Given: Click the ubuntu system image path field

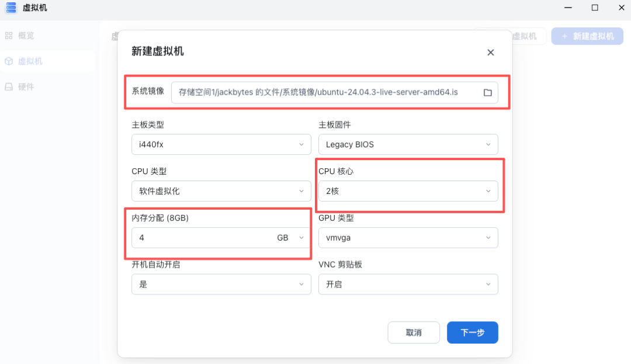Looking at the screenshot, I should point(327,92).
